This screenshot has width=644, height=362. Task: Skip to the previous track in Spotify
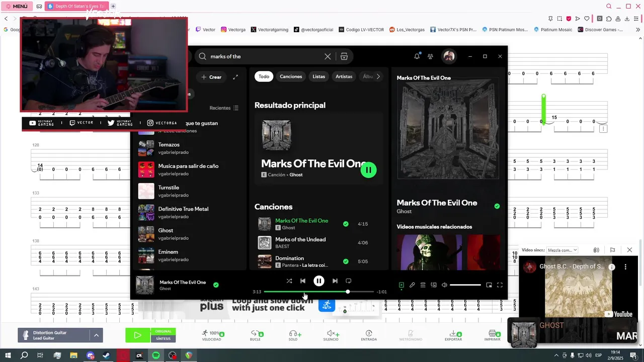303,281
